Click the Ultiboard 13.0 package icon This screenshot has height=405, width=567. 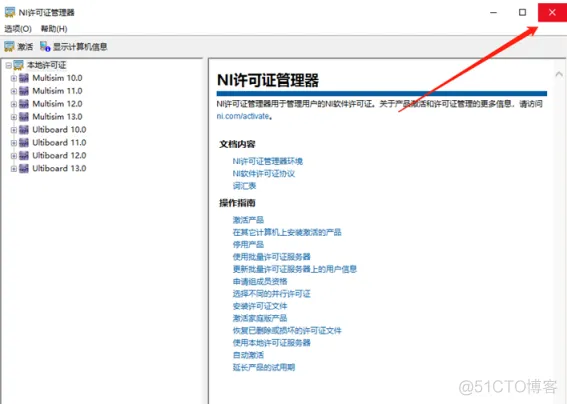[24, 169]
